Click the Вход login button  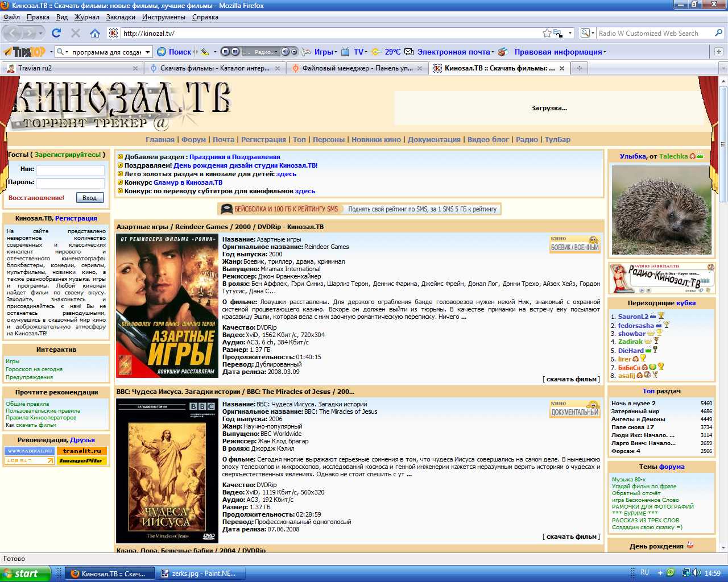89,198
